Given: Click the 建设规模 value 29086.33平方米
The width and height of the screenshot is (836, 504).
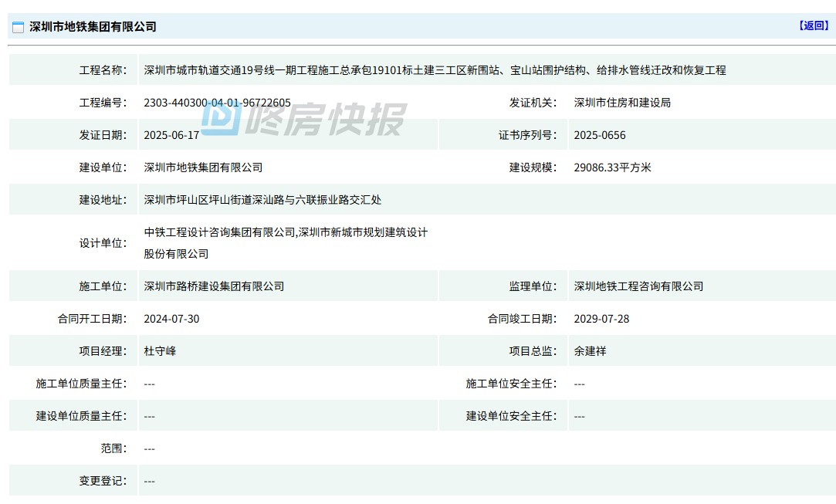Looking at the screenshot, I should point(612,167).
